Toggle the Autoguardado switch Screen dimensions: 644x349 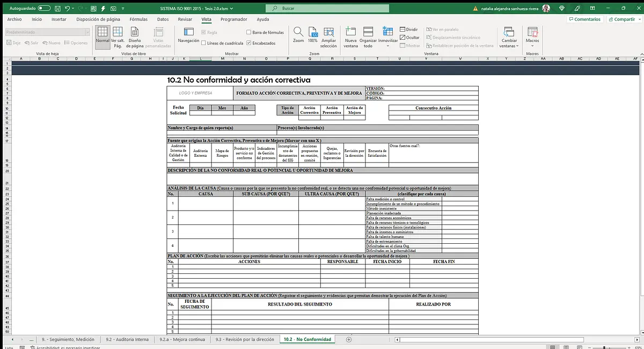pos(44,9)
